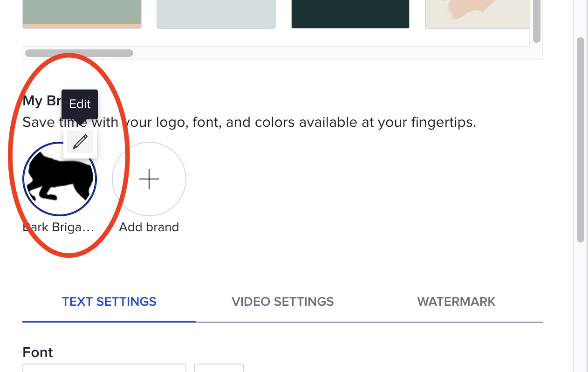Image resolution: width=588 pixels, height=372 pixels.
Task: Click the truncated "Bark Briga…" brand name
Action: [x=59, y=227]
